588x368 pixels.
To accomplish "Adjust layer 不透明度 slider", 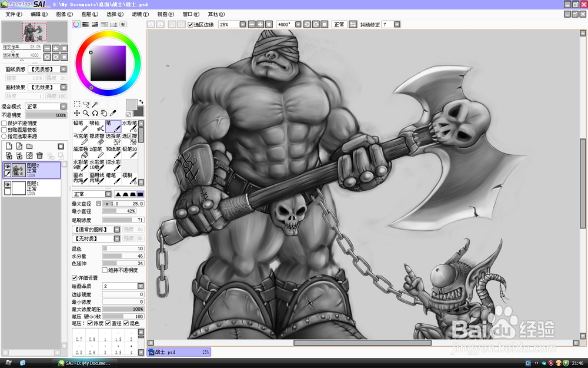I will [x=46, y=115].
